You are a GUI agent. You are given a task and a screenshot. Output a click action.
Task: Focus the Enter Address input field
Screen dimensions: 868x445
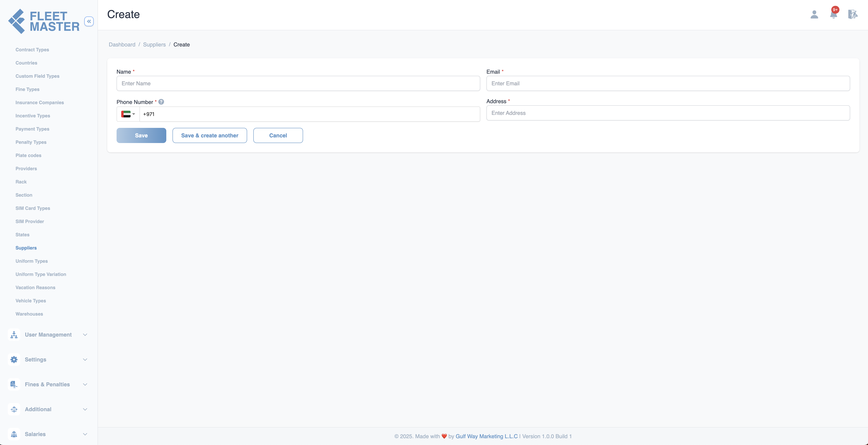[x=668, y=113]
